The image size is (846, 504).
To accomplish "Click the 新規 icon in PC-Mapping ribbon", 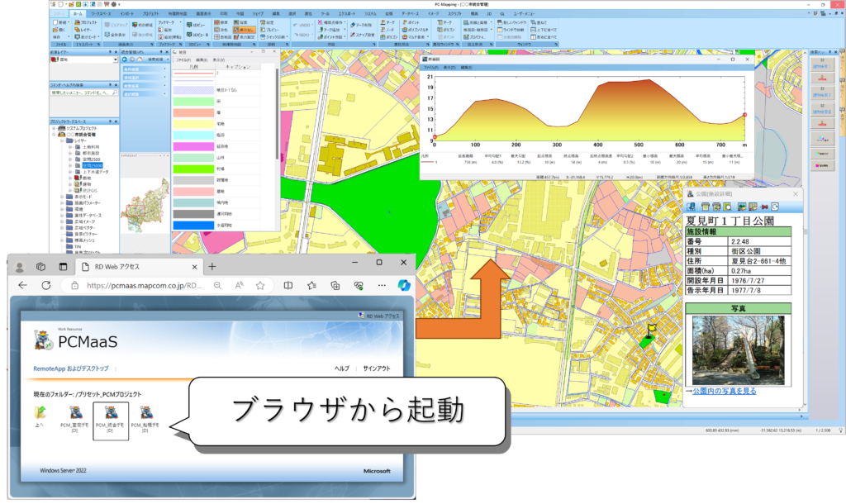I will click(x=55, y=22).
